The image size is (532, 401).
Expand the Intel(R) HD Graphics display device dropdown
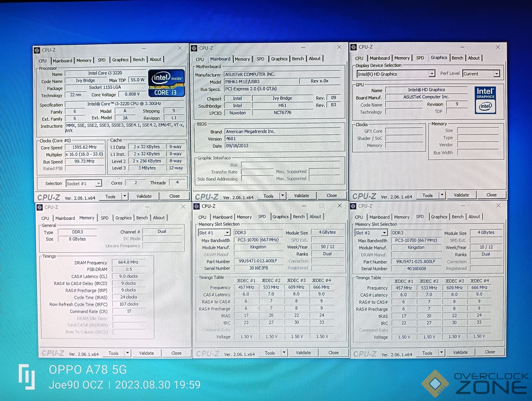(x=432, y=74)
